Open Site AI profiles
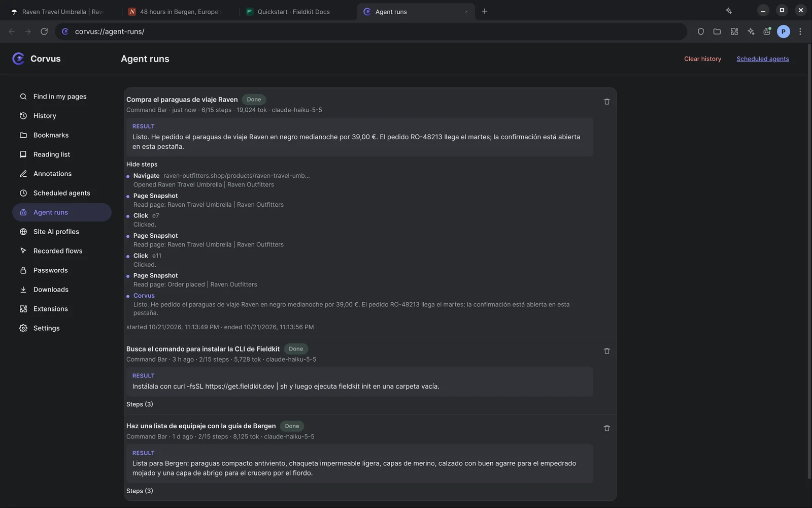The width and height of the screenshot is (812, 508). point(62,232)
